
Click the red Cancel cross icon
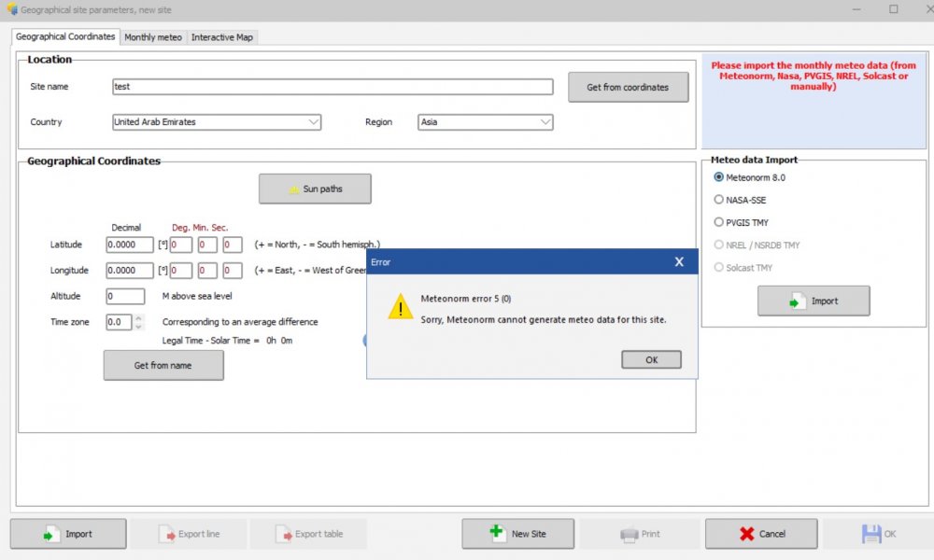(746, 534)
